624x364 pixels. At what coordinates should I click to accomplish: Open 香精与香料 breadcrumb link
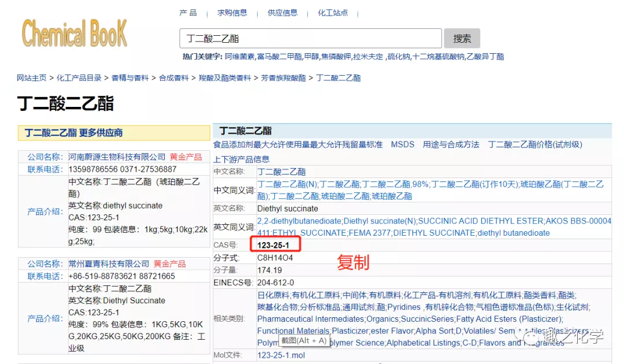coord(130,78)
